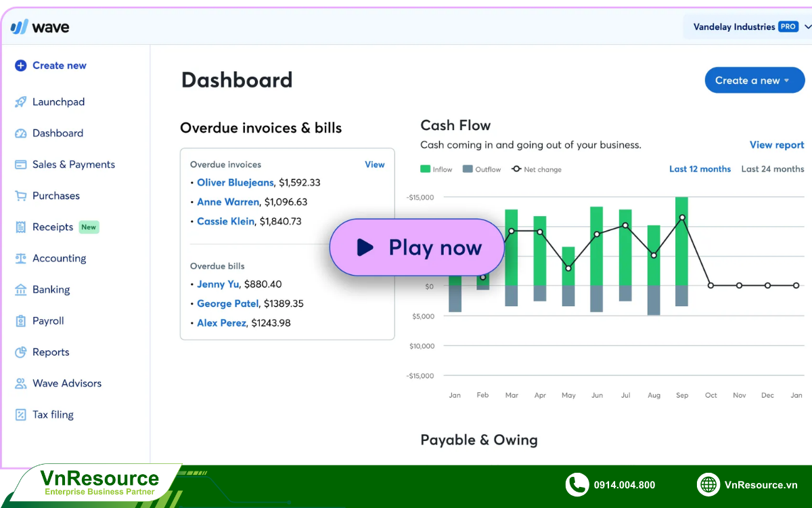Open the Payroll sidebar item
This screenshot has width=812, height=508.
pos(48,321)
